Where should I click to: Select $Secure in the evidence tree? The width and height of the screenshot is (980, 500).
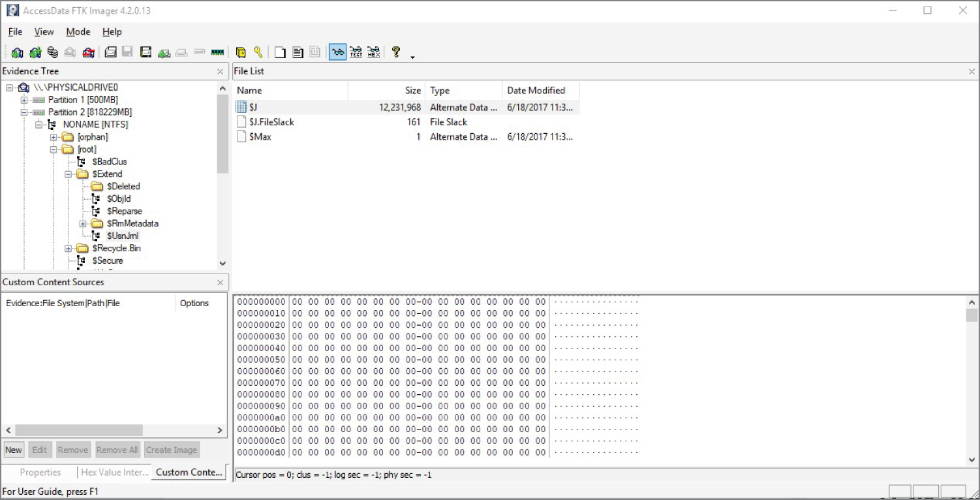107,261
